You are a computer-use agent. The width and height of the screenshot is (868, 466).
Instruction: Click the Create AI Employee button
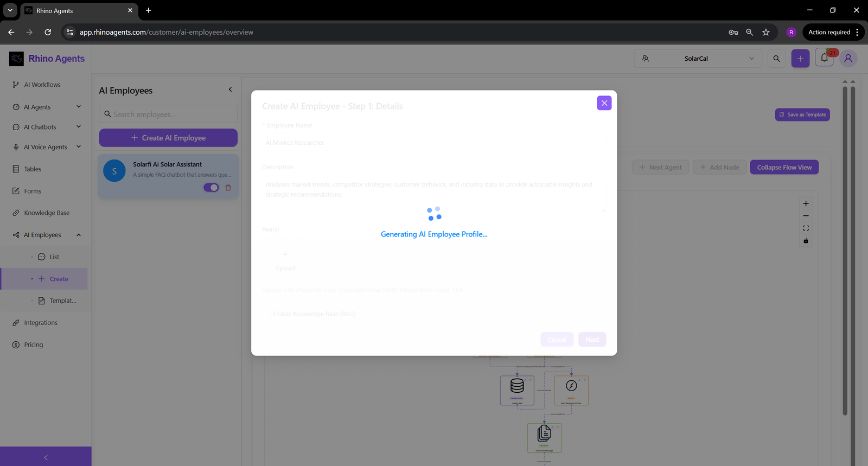coord(168,138)
